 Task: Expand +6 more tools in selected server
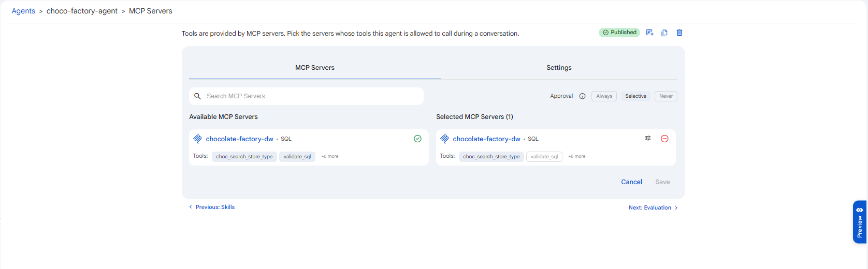click(x=577, y=156)
